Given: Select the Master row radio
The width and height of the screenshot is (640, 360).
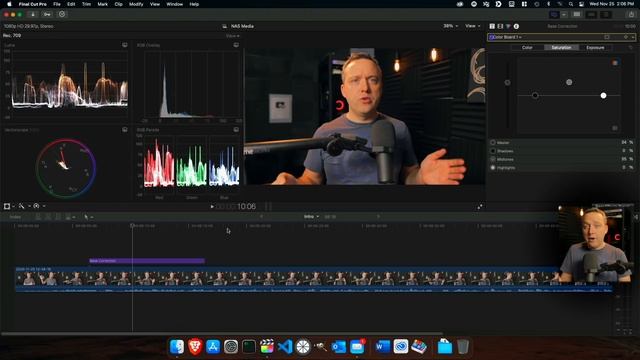Looking at the screenshot, I should tap(493, 142).
